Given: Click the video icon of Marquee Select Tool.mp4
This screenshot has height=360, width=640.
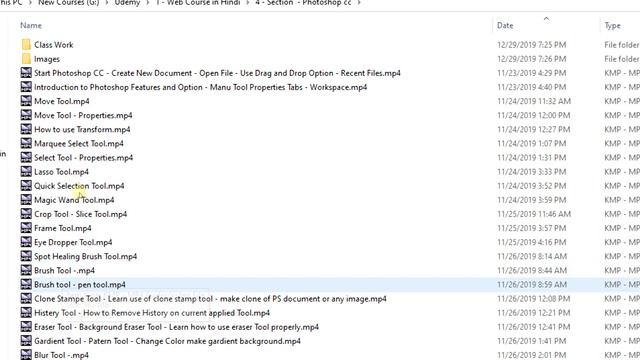Looking at the screenshot, I should click(26, 143).
